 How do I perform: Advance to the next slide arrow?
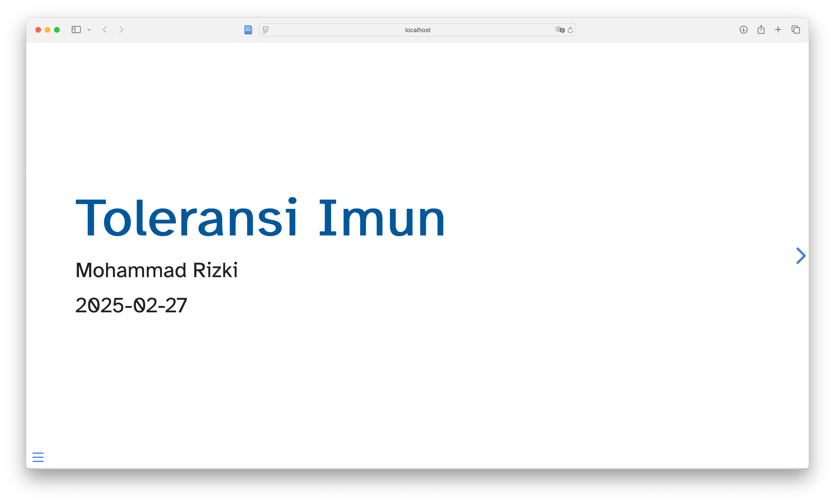tap(801, 256)
